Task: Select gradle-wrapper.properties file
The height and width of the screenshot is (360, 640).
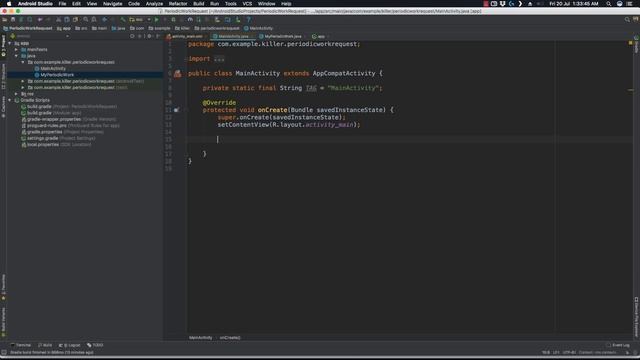Action: coord(69,119)
